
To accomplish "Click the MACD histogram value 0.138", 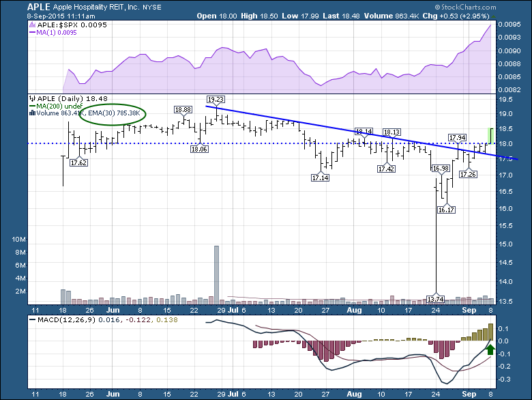I will click(x=167, y=320).
